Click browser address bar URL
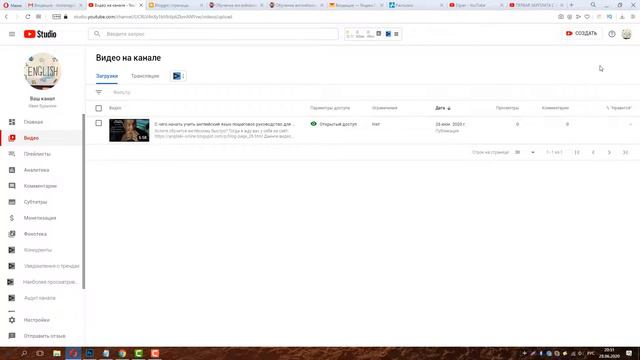Screen dimensions: 640x360 coord(153,17)
